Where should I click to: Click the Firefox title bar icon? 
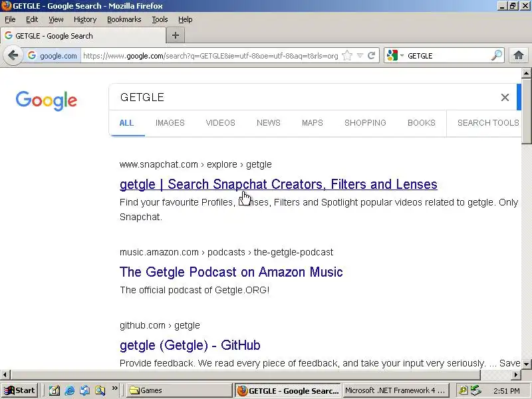(x=6, y=6)
